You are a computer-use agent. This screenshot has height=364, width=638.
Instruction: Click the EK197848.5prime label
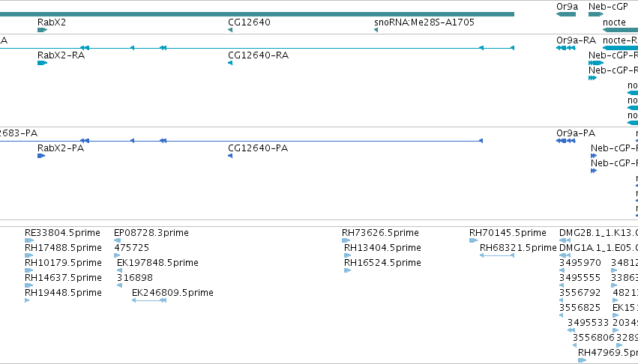tap(157, 263)
